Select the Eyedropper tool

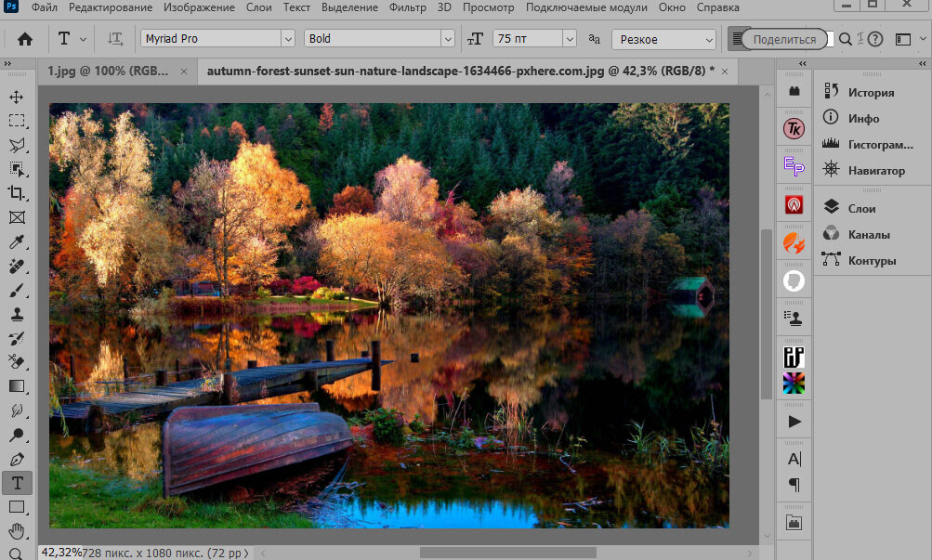pos(17,241)
